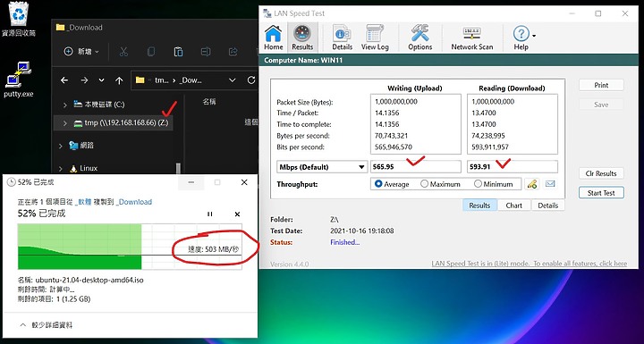Screen dimensions: 644x344
Task: Click the Save button
Action: (601, 105)
